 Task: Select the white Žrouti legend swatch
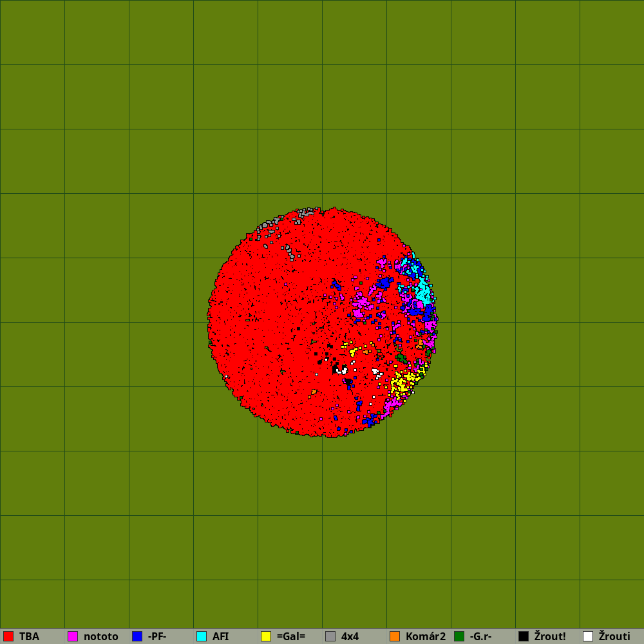(x=588, y=636)
